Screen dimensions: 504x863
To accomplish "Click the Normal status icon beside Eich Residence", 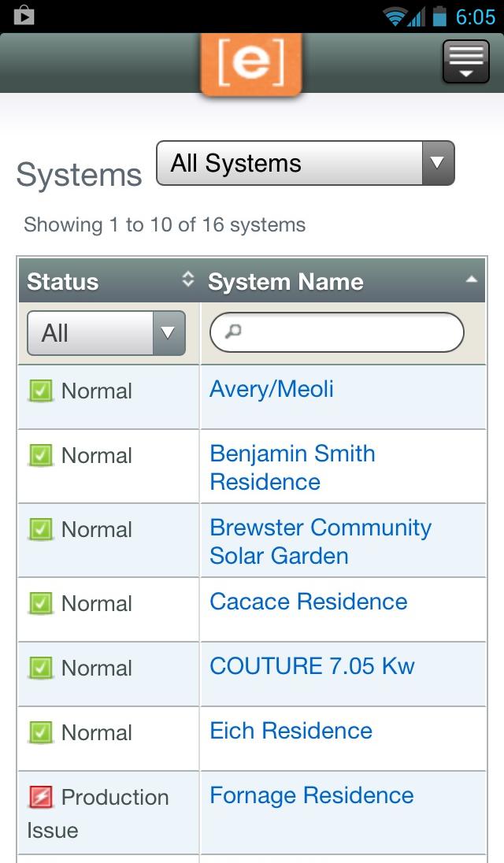I will tap(40, 732).
